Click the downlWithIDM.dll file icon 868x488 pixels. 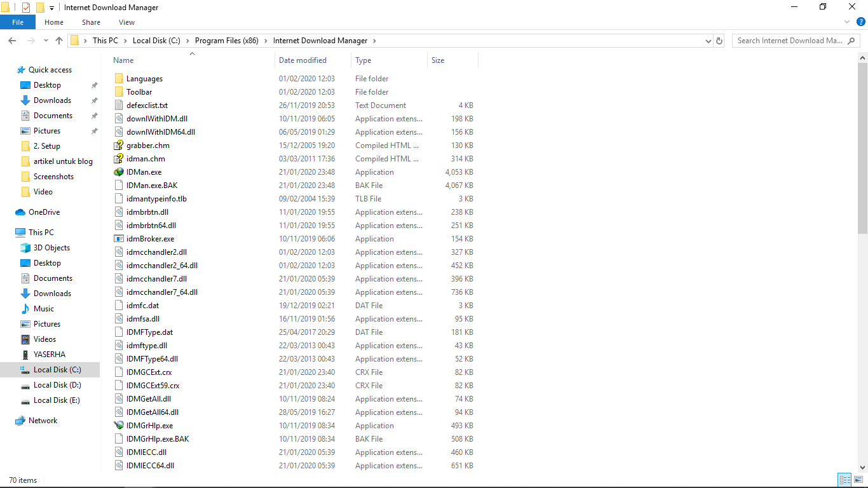click(x=119, y=119)
